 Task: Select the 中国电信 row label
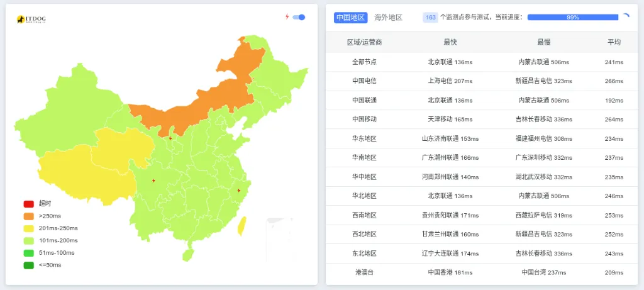(x=365, y=81)
